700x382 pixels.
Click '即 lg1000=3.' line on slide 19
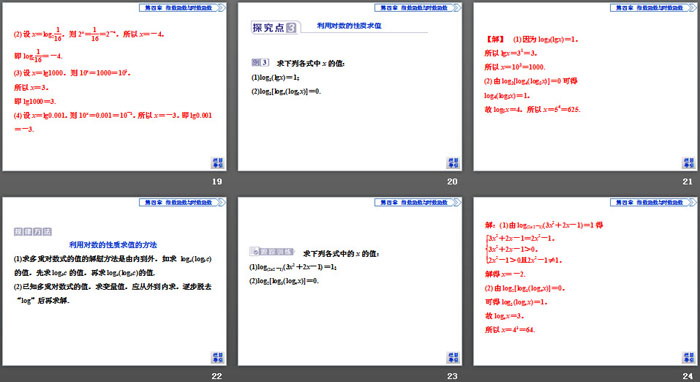tap(35, 101)
